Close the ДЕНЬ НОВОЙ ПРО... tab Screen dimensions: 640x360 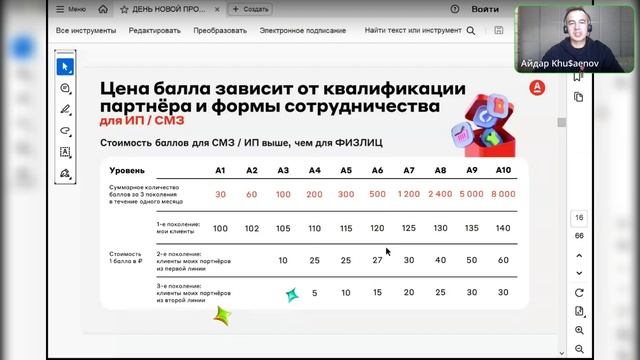[217, 9]
